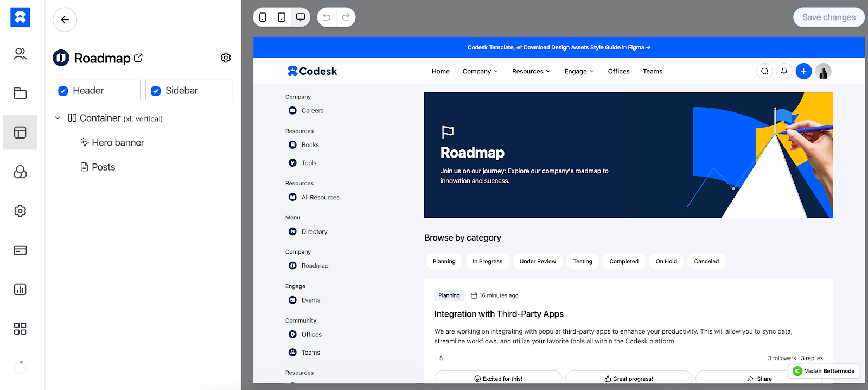Screen dimensions: 868x390
Task: Open the folder Content icon in the sidebar
Action: point(20,93)
